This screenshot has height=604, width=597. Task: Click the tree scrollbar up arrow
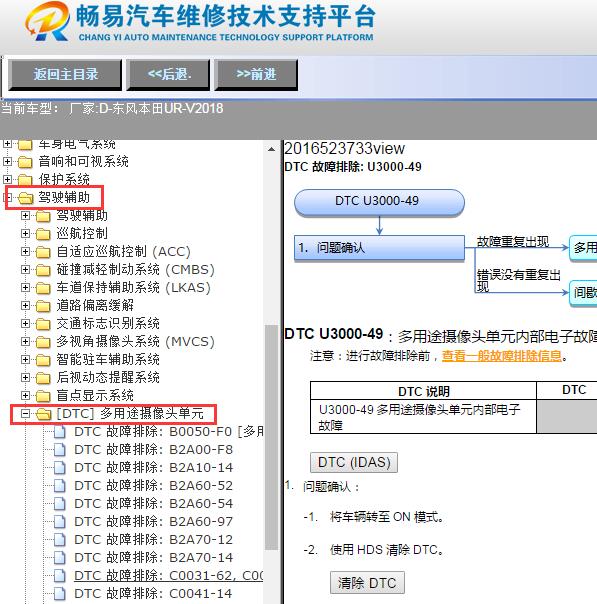pos(272,149)
